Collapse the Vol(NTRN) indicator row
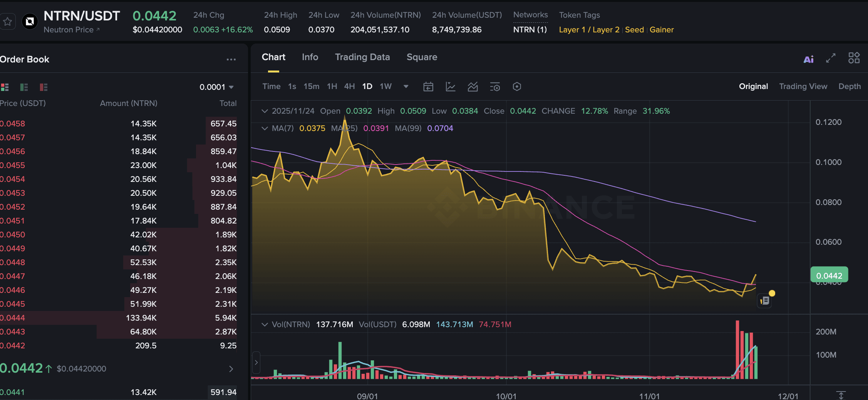868x400 pixels. point(265,324)
